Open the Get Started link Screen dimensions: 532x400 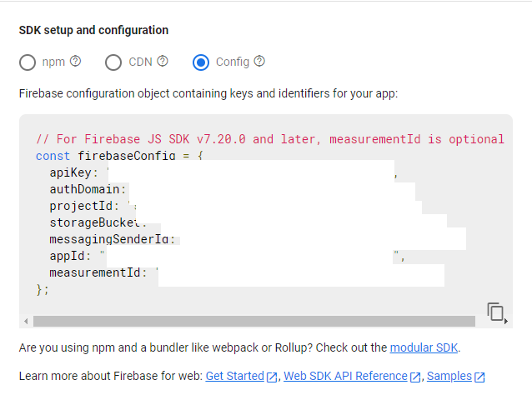coord(234,376)
